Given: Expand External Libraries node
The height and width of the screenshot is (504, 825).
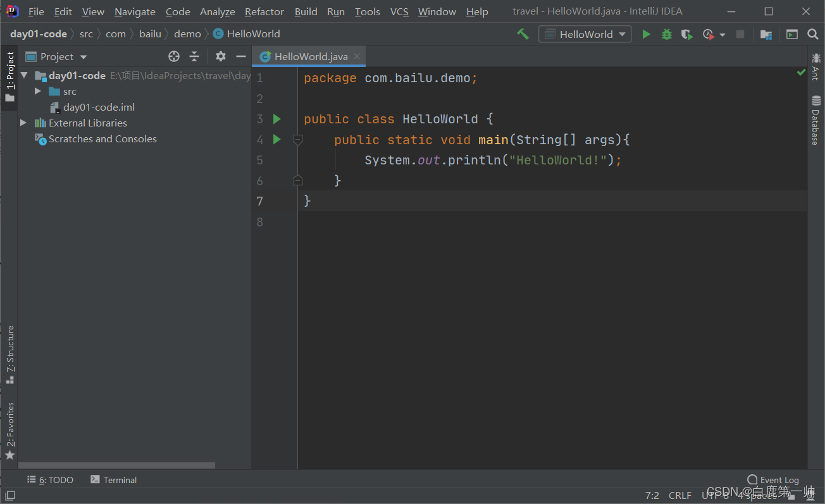Looking at the screenshot, I should click(x=24, y=123).
